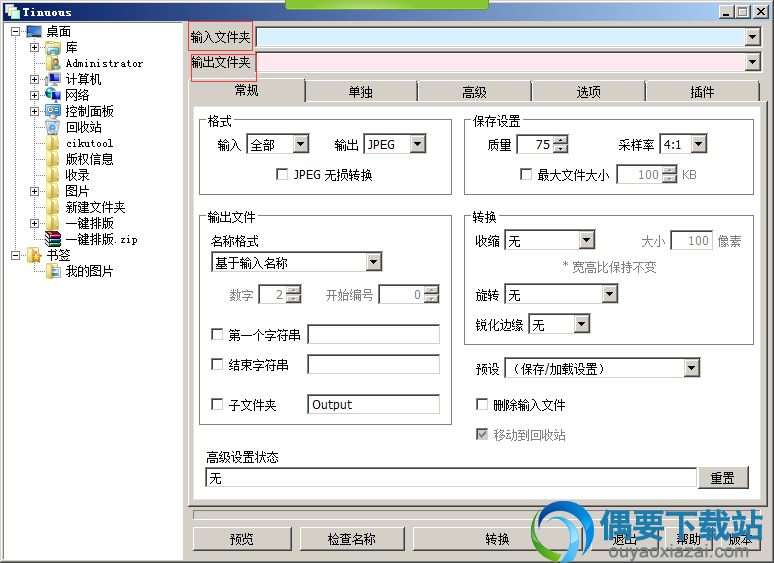The height and width of the screenshot is (563, 774).
Task: Click the 网络 network icon
Action: click(x=53, y=95)
